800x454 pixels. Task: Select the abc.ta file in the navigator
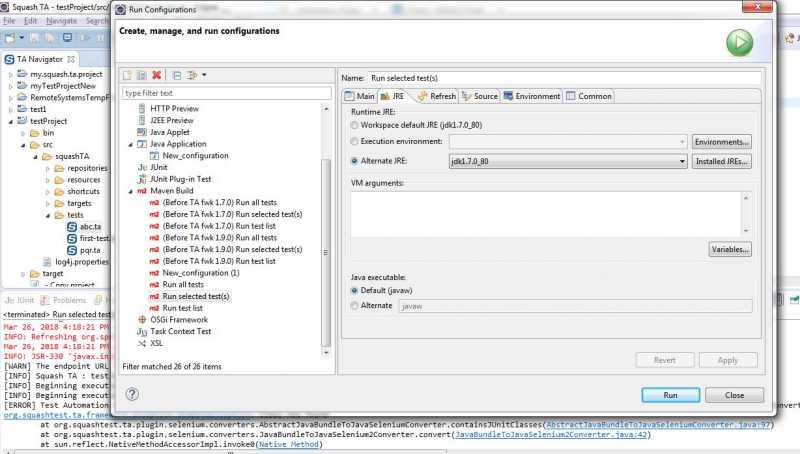pos(88,226)
